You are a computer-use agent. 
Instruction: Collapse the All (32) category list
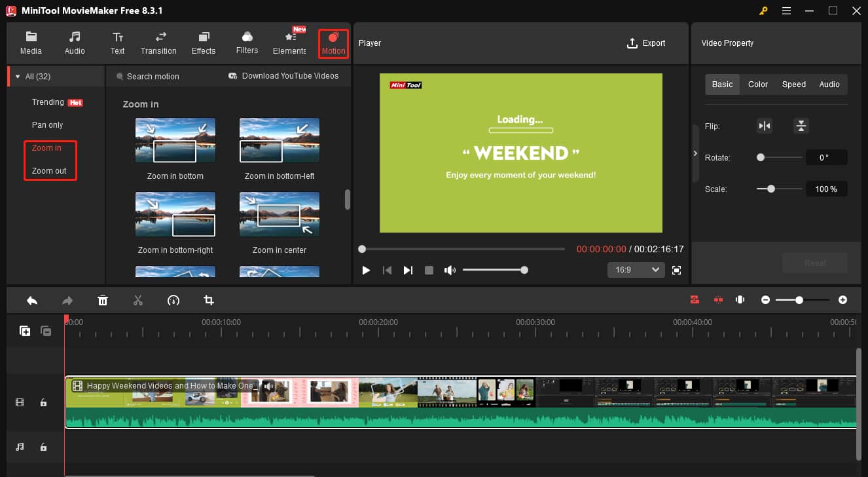pyautogui.click(x=18, y=76)
